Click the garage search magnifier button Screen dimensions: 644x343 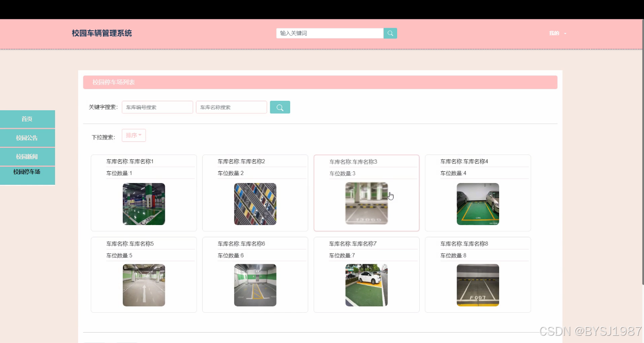click(x=280, y=107)
